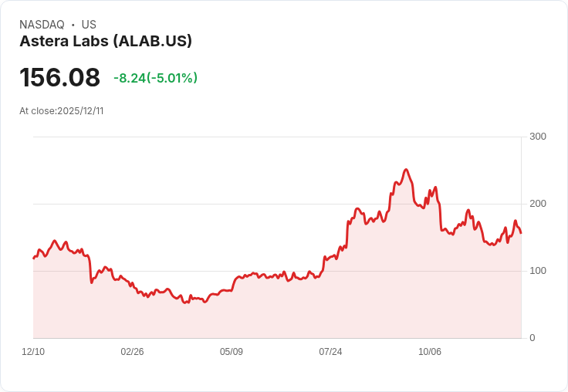Click the 0 y-axis label

532,338
